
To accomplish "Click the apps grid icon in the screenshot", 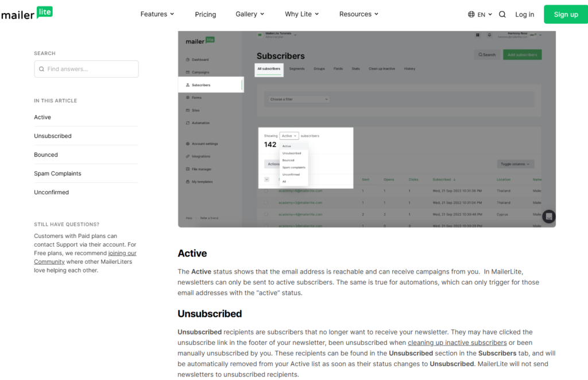I will coord(478,35).
